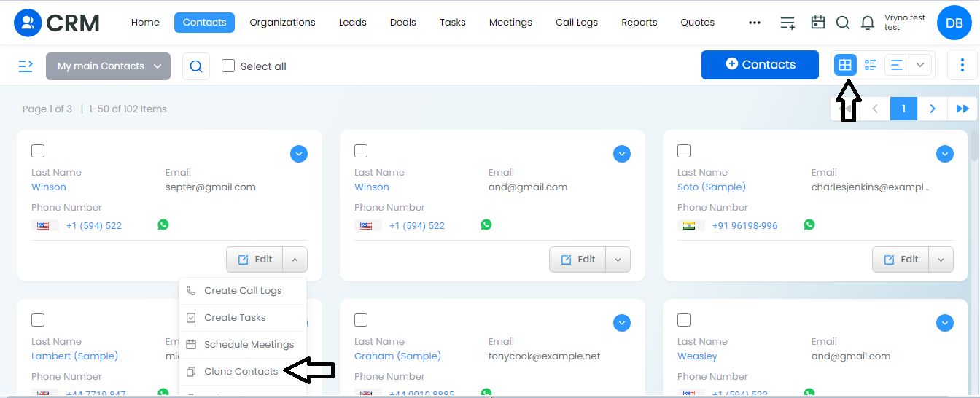Edit the septer@gmail.com Winson contact
The width and height of the screenshot is (980, 398).
pyautogui.click(x=254, y=260)
